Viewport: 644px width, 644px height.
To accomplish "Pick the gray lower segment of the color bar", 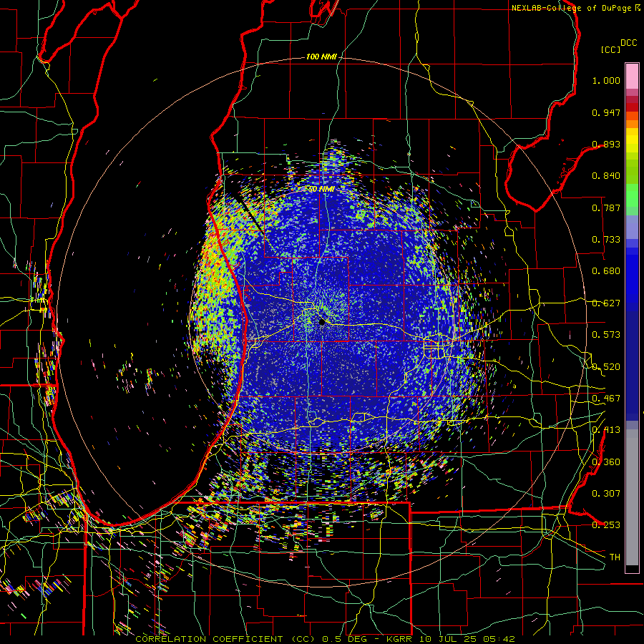I will pos(632,497).
